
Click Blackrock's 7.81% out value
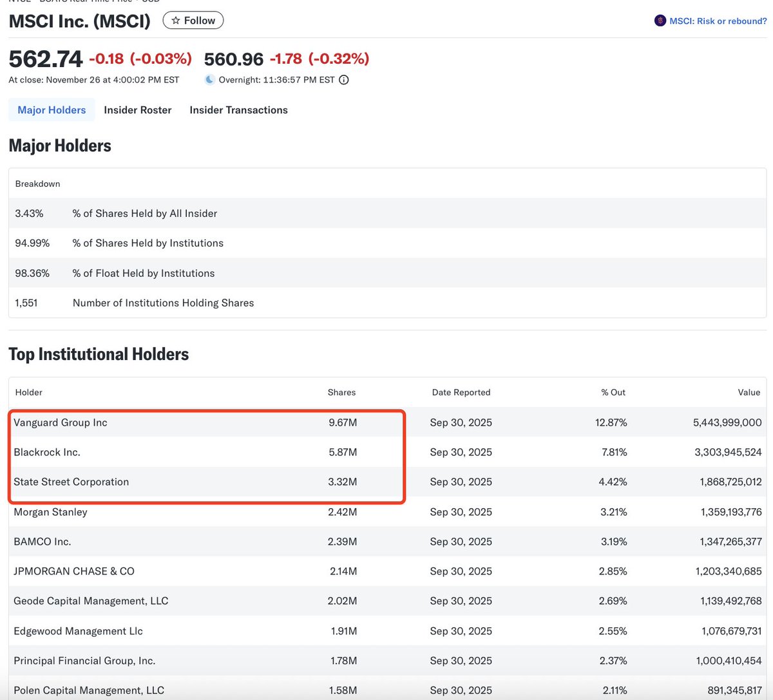point(615,452)
